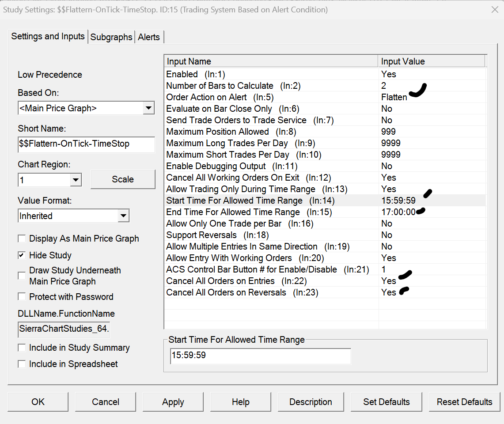Close the Study Settings dialog window
This screenshot has width=504, height=424.
pyautogui.click(x=494, y=10)
